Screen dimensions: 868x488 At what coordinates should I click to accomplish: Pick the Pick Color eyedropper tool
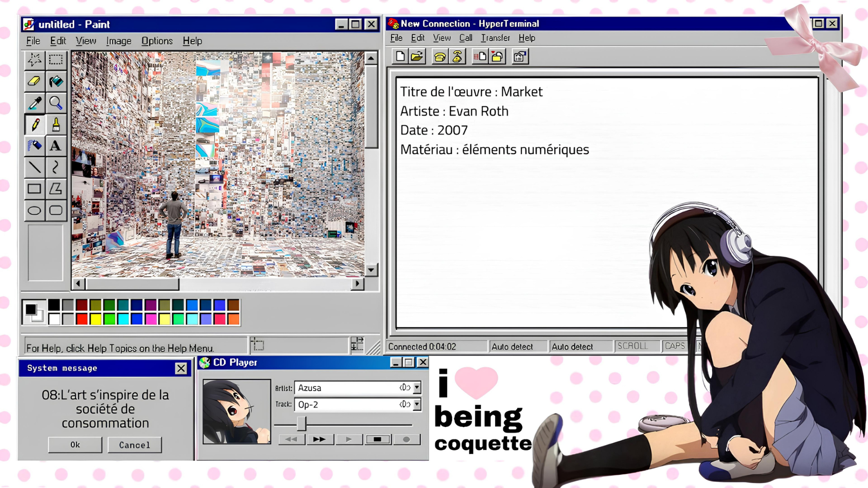[x=34, y=103]
